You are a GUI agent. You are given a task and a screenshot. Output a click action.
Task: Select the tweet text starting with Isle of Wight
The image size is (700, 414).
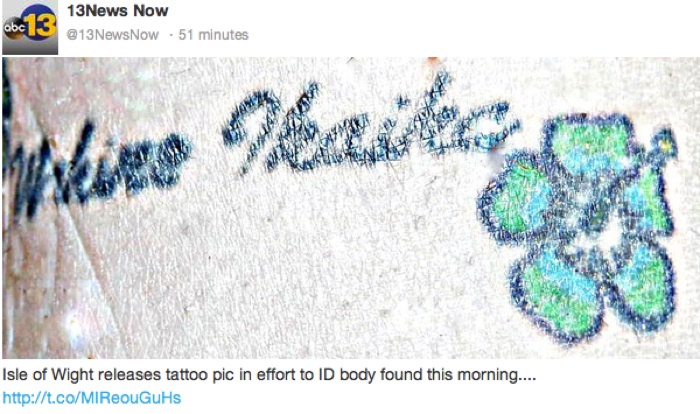tap(269, 374)
